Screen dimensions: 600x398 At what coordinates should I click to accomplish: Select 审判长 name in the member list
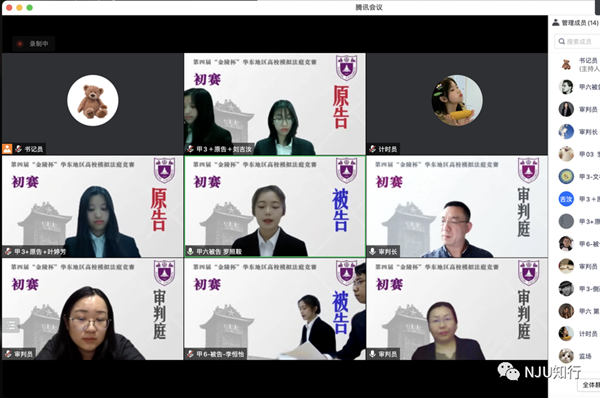pos(588,132)
